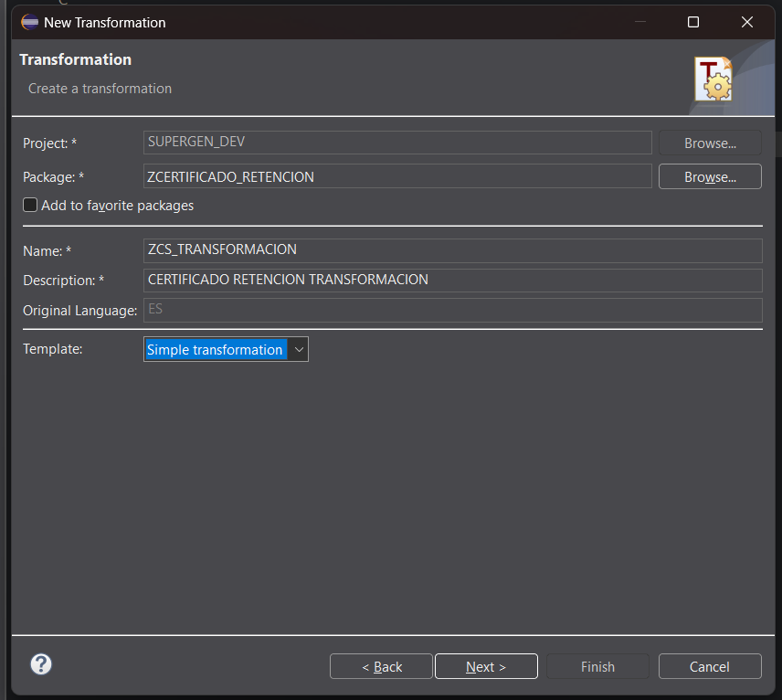Select the Description text field

[452, 280]
